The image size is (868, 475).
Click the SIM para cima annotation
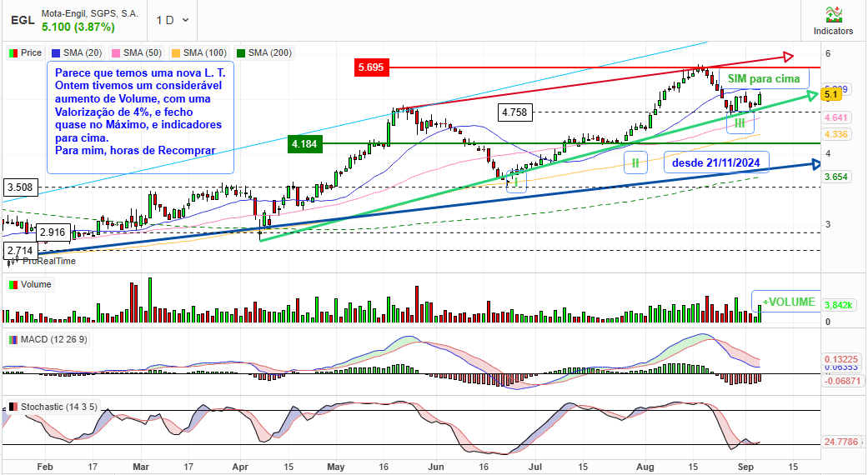tap(764, 79)
